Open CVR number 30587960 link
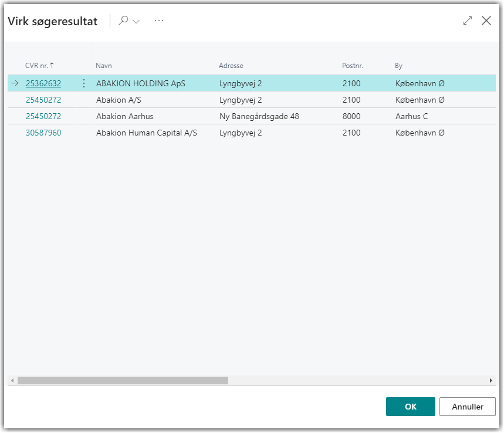This screenshot has width=504, height=433. pos(43,133)
